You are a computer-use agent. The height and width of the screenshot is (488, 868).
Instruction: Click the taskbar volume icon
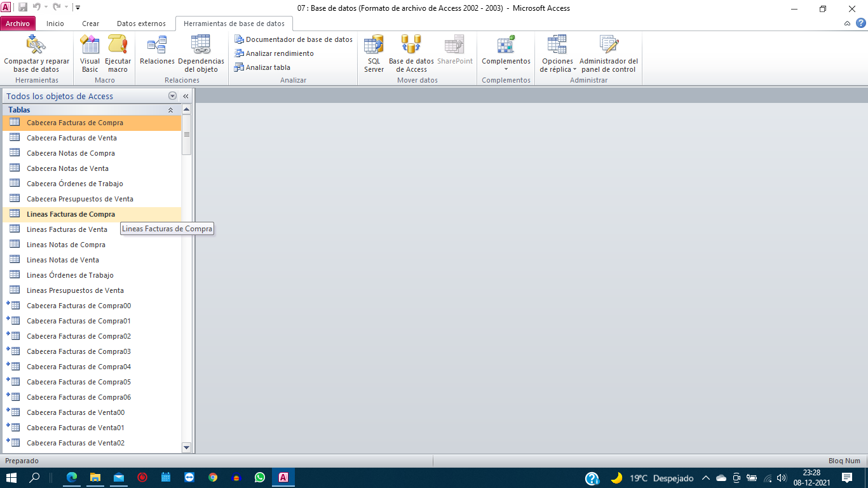coord(782,478)
